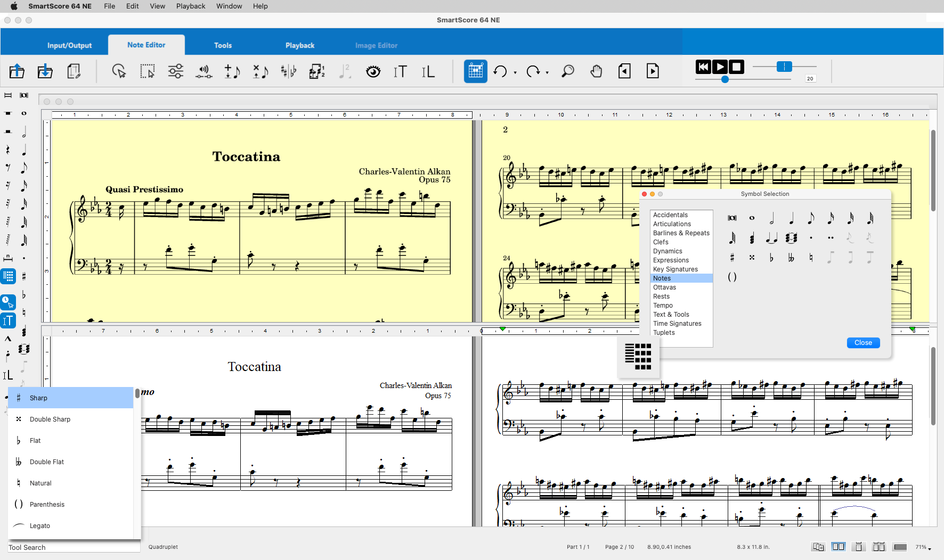The width and height of the screenshot is (944, 560).
Task: Select the arrow selection tool
Action: [119, 71]
